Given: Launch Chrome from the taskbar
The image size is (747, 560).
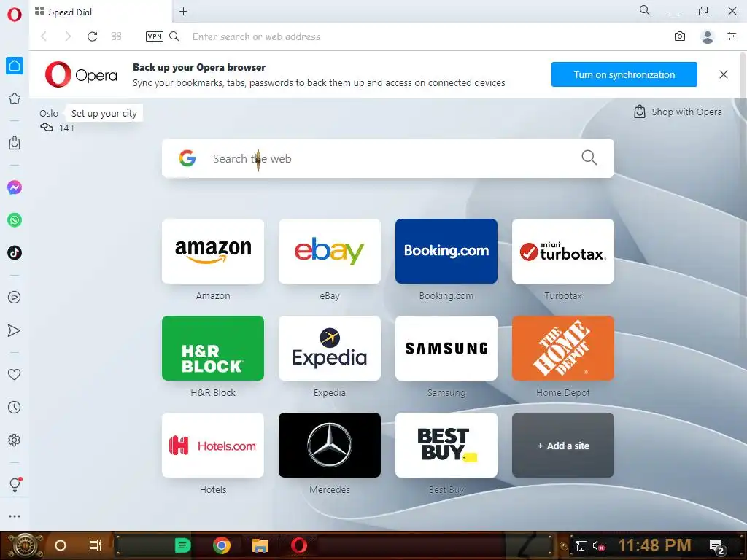Looking at the screenshot, I should (222, 545).
